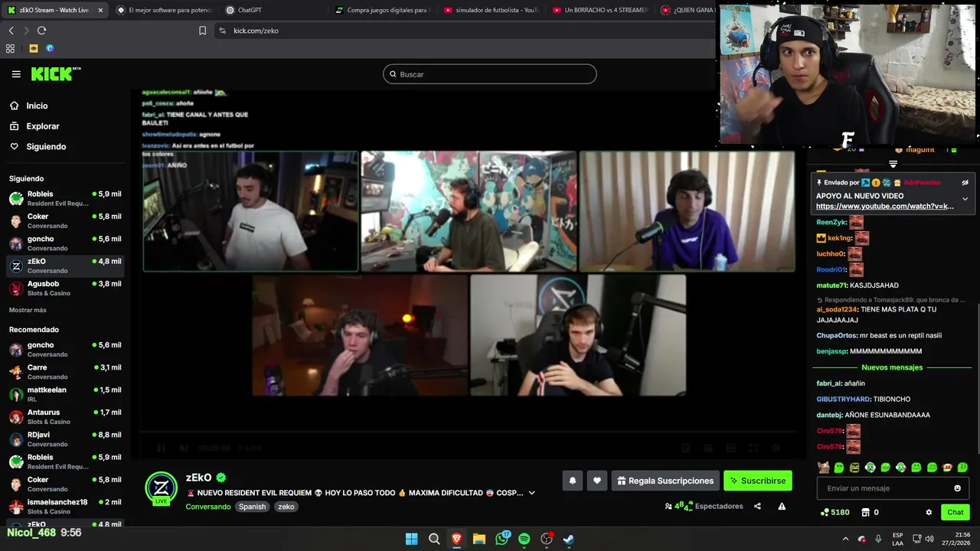Open WhatsApp from taskbar
Viewport: 980px width, 551px height.
point(501,539)
